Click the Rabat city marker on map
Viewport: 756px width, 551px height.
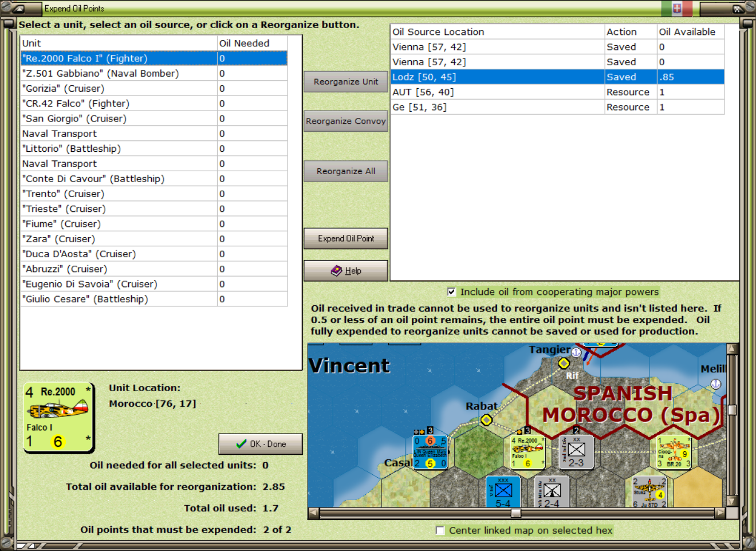point(486,420)
